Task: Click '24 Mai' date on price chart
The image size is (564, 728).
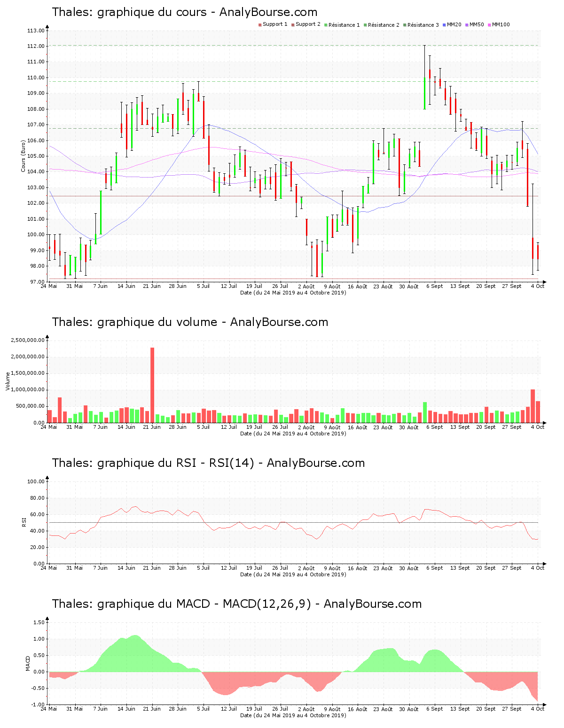Action: pyautogui.click(x=48, y=286)
